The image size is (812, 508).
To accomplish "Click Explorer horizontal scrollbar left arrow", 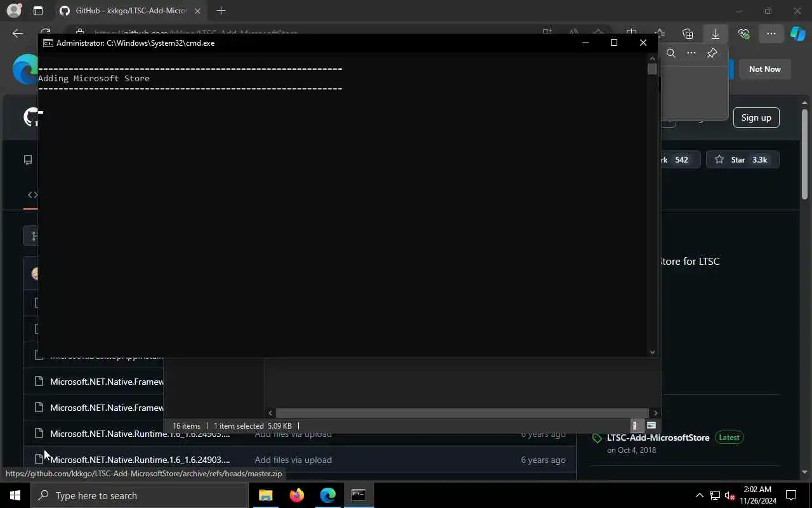I will (x=271, y=413).
